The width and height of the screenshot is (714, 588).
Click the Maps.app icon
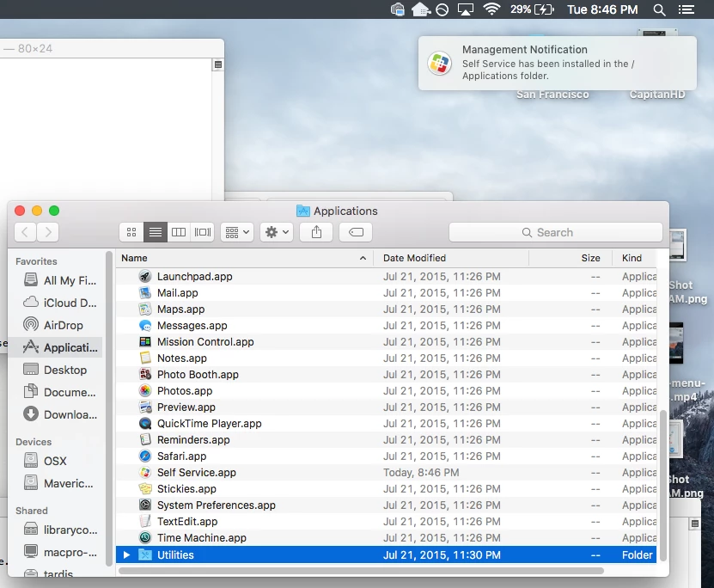pyautogui.click(x=145, y=309)
